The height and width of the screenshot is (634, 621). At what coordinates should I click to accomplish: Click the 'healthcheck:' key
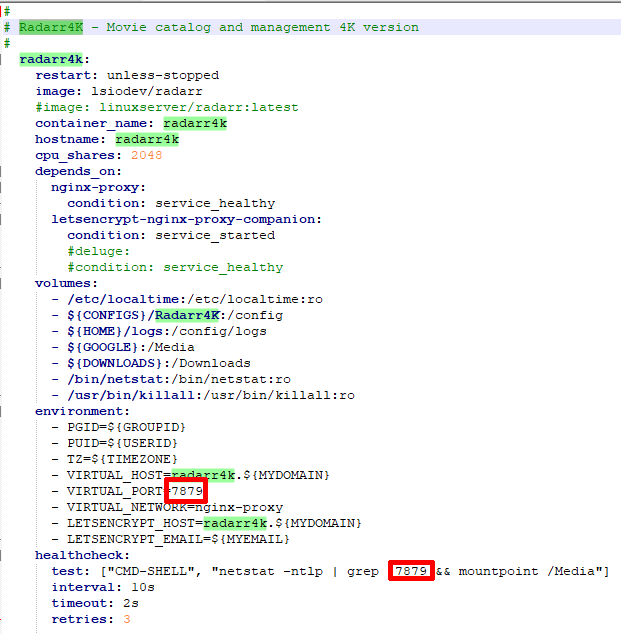82,555
